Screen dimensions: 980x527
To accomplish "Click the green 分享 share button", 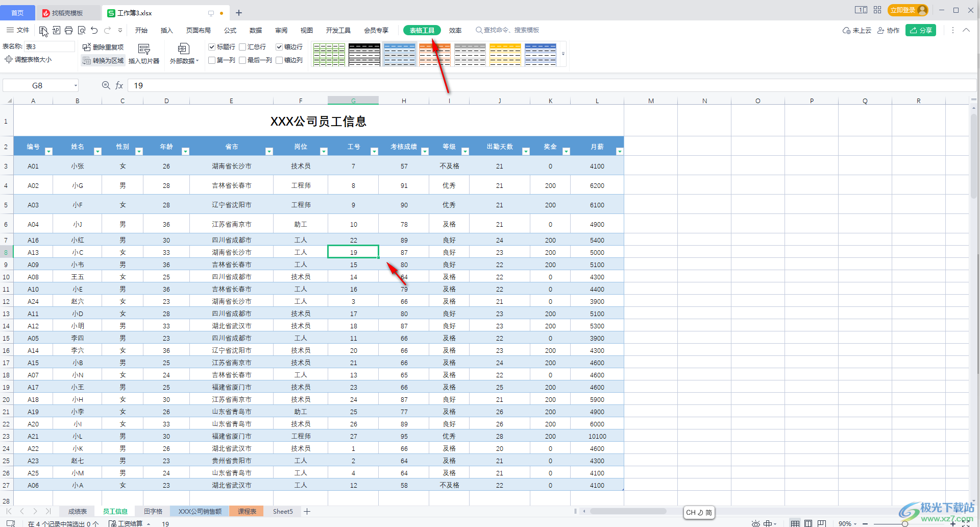I will pos(921,31).
